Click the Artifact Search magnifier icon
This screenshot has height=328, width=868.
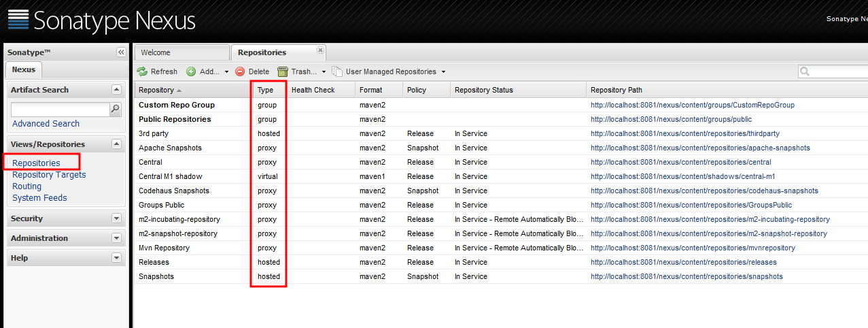(x=116, y=109)
